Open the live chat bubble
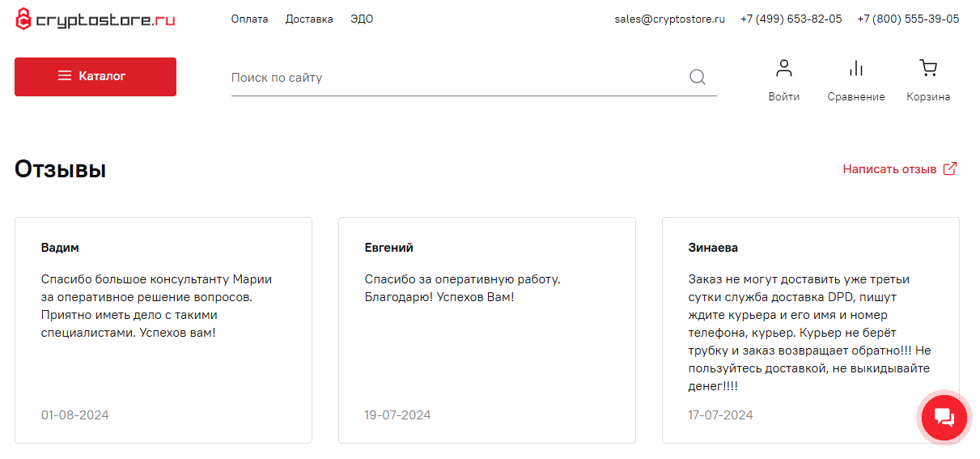980x459 pixels. 944,418
